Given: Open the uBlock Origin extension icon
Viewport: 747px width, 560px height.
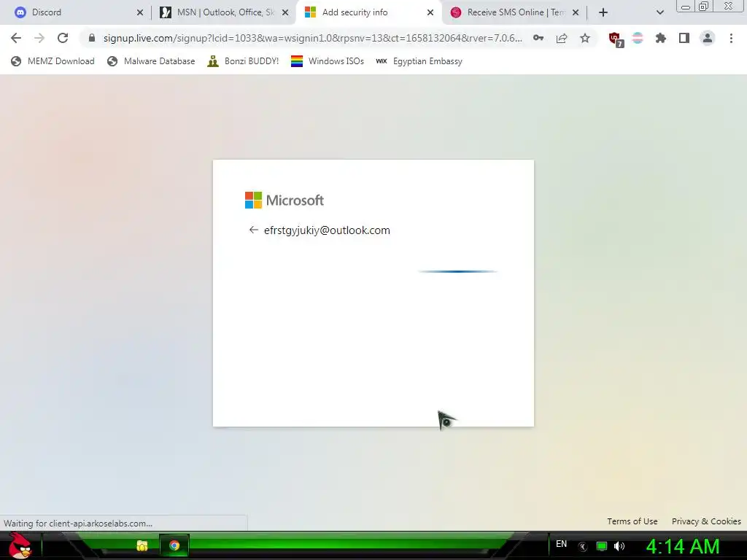Looking at the screenshot, I should coord(616,39).
